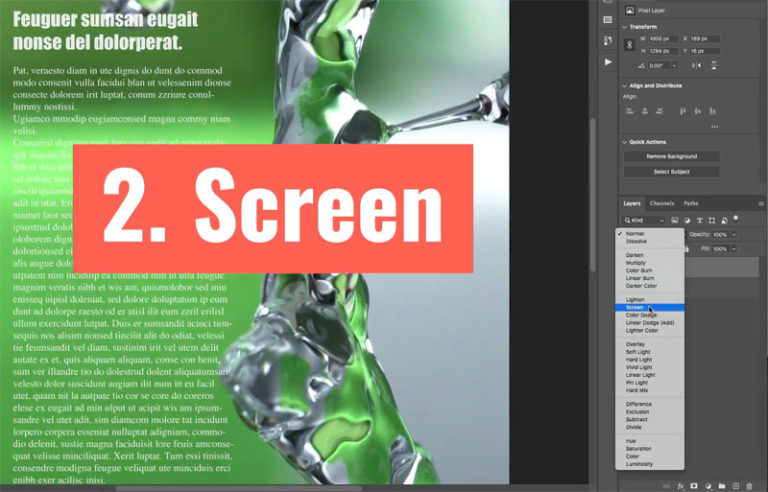Open more align options ellipsis
This screenshot has width=768, height=492.
(x=714, y=127)
